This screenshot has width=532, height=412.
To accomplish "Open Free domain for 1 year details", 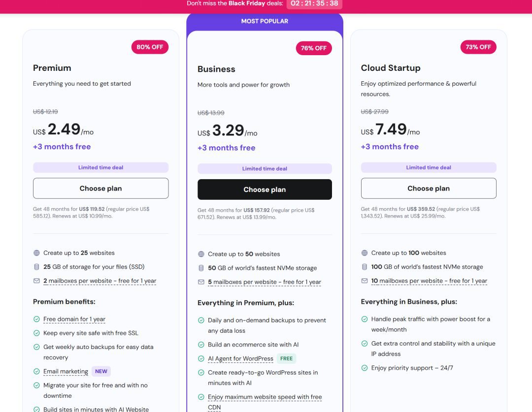I will click(x=74, y=319).
